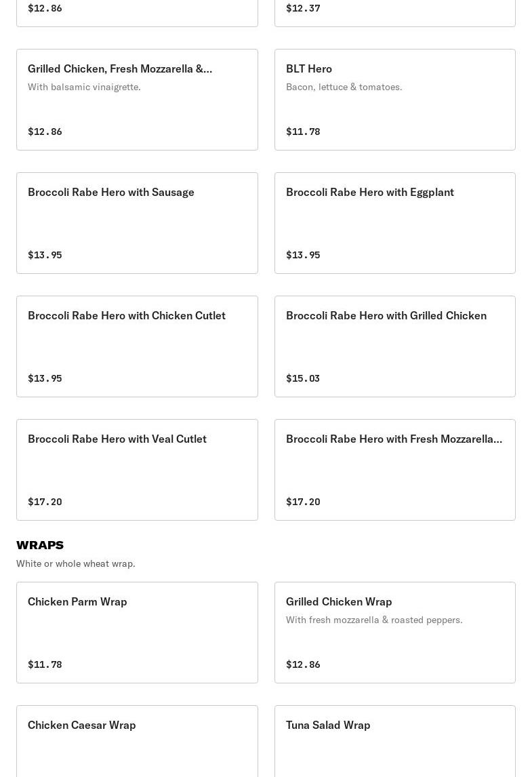Open the Grilled Chicken Wrap item
The width and height of the screenshot is (532, 777).
click(x=394, y=633)
